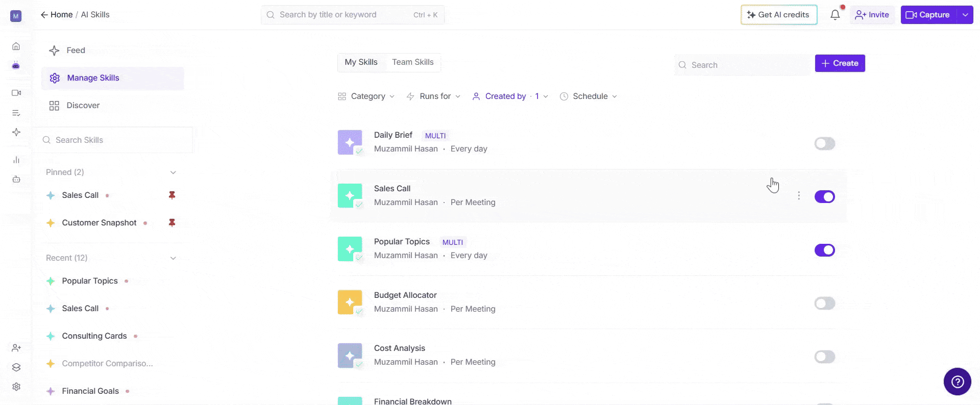Viewport: 980px width, 405px height.
Task: Enable the Budget Allocator toggle
Action: pyautogui.click(x=825, y=303)
